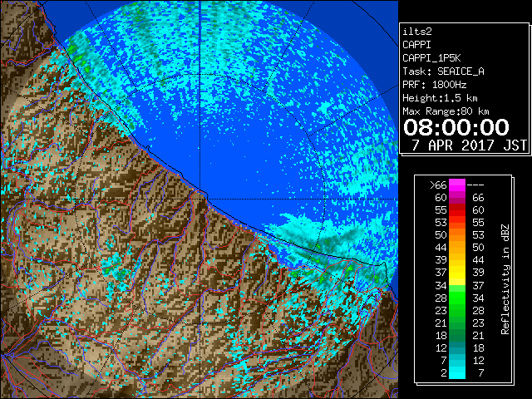This screenshot has height=399, width=532.
Task: Select the '---' label beside the magenta band
Action: click(475, 185)
